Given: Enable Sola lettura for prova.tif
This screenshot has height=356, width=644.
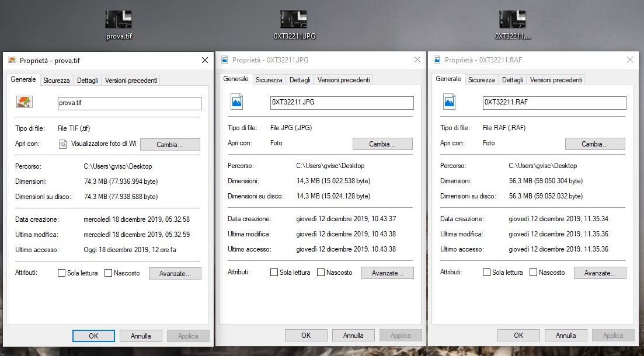Looking at the screenshot, I should coord(62,273).
